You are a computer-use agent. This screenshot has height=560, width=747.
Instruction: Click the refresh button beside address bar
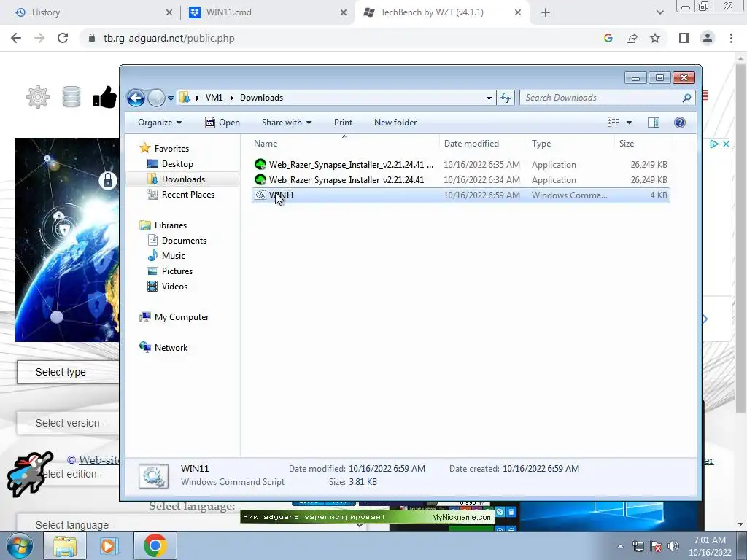point(505,98)
